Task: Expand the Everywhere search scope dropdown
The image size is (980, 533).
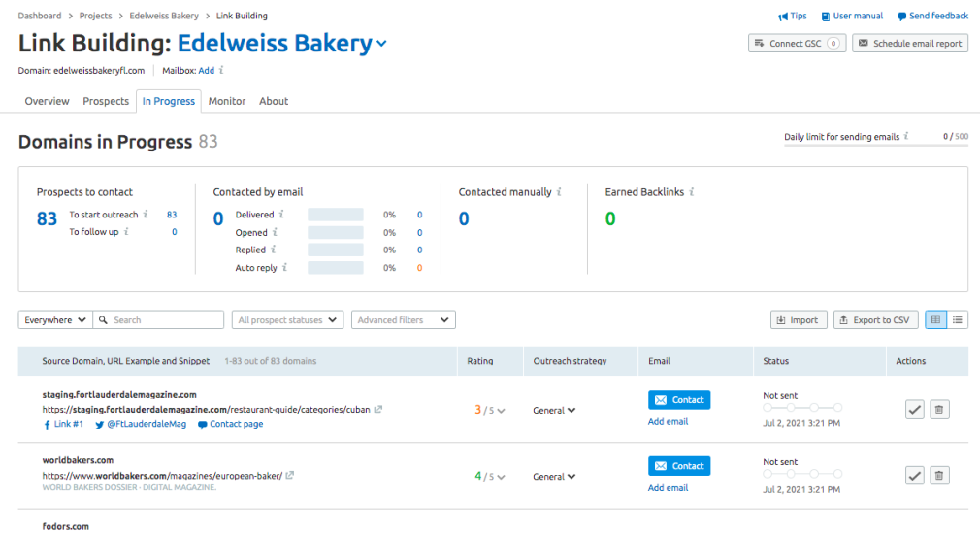Action: coord(55,319)
